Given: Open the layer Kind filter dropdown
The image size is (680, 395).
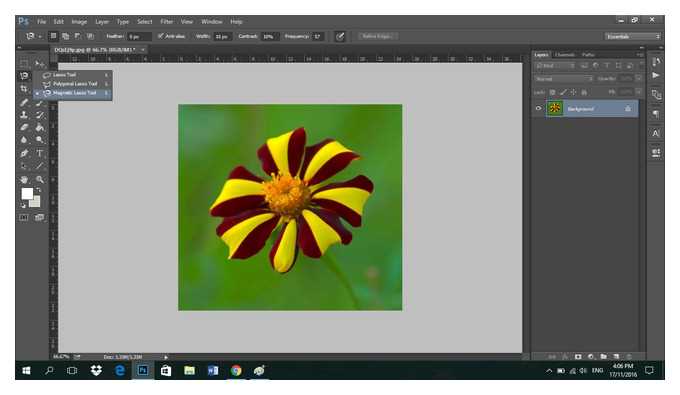Looking at the screenshot, I should 555,66.
